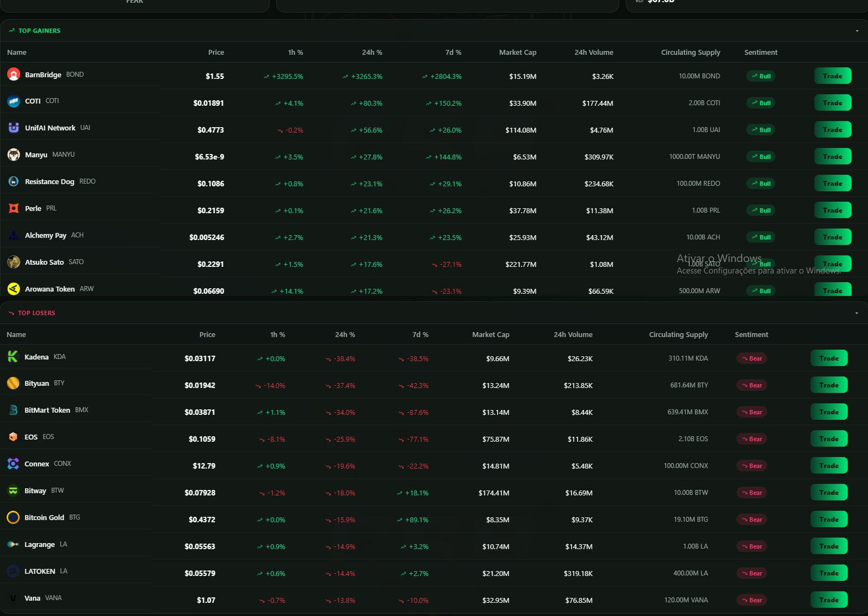Screen dimensions: 868x616
Task: Collapse the Top Gainers section arrow
Action: pyautogui.click(x=857, y=31)
